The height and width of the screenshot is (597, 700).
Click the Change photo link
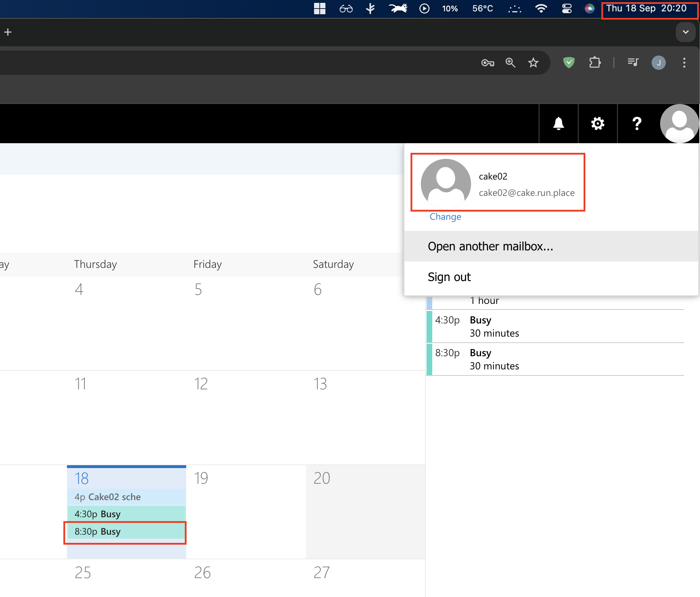(445, 217)
